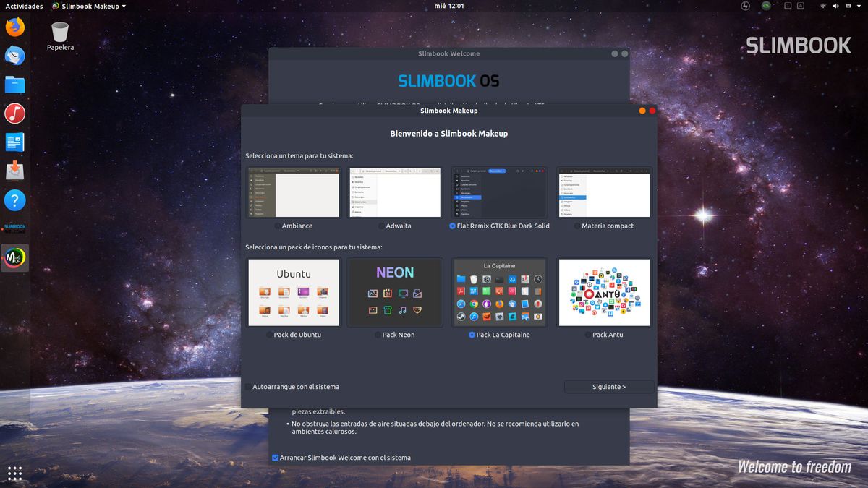Open Slimbook Welcome from the dock
Screen dimensions: 868x488
14,228
